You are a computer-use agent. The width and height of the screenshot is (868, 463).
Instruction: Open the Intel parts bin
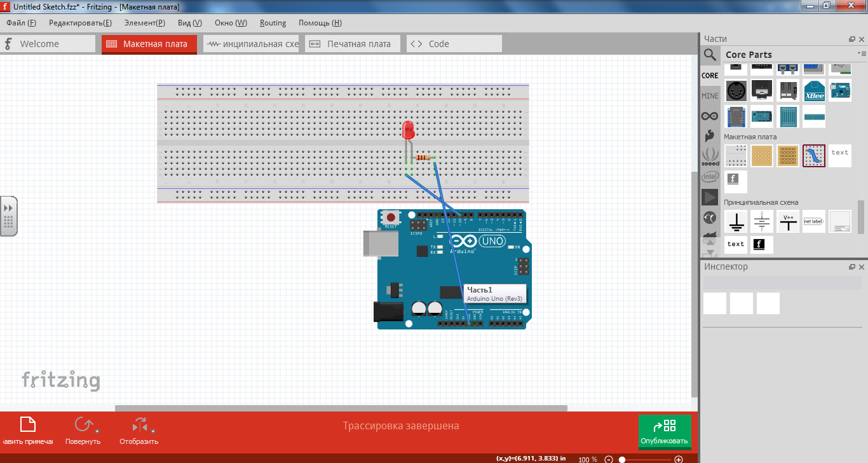tap(710, 177)
